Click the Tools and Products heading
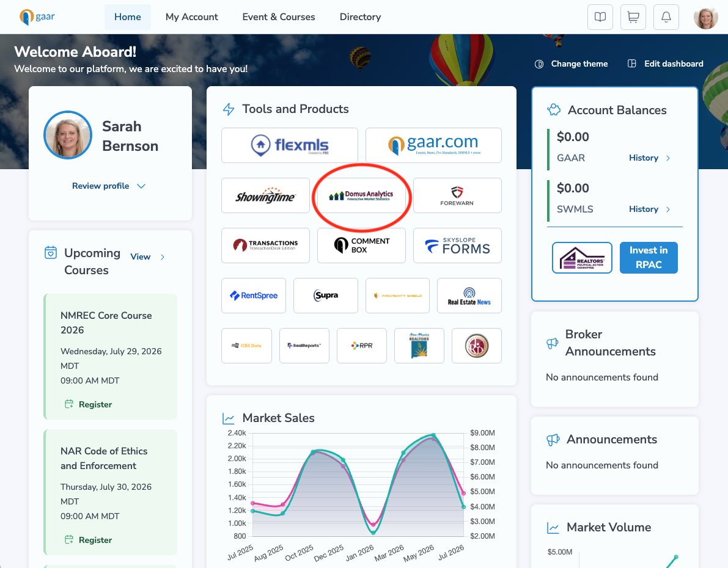Screen dimensions: 728x568 pos(295,109)
